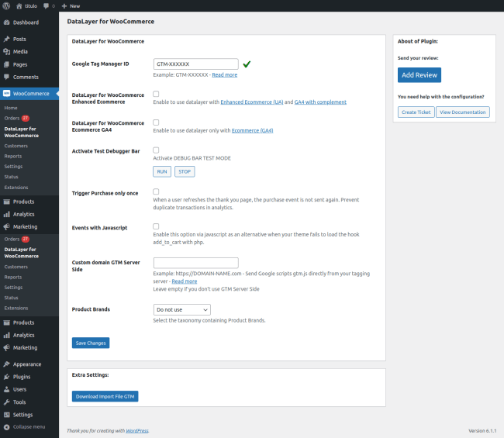Open the WordPress logo menu
The width and height of the screenshot is (504, 438).
(6, 5)
